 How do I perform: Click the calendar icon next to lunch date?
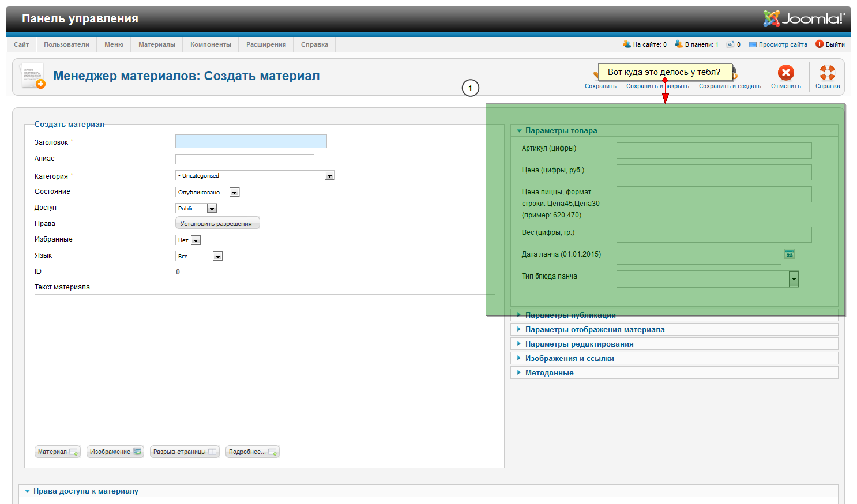(790, 254)
